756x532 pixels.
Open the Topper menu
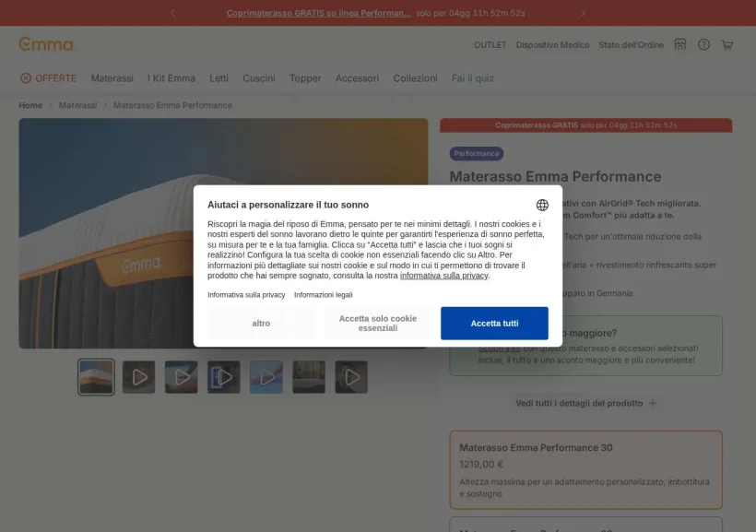(305, 78)
